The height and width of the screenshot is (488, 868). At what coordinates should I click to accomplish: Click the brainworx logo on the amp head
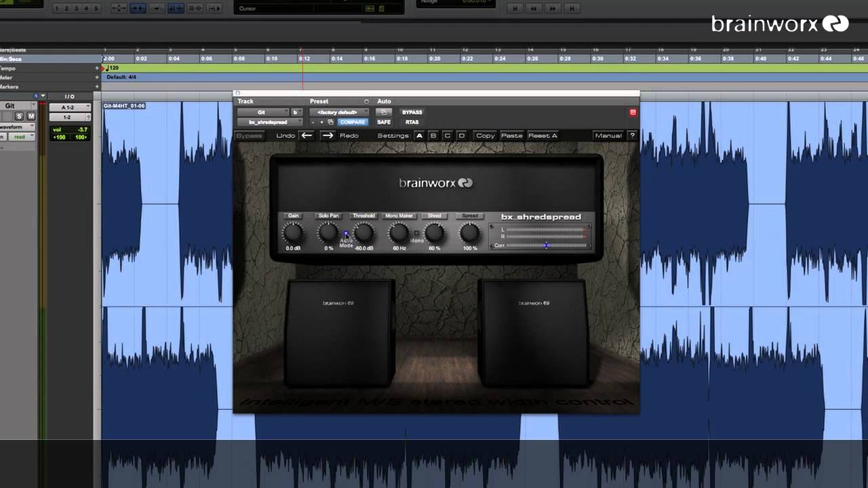tap(435, 182)
